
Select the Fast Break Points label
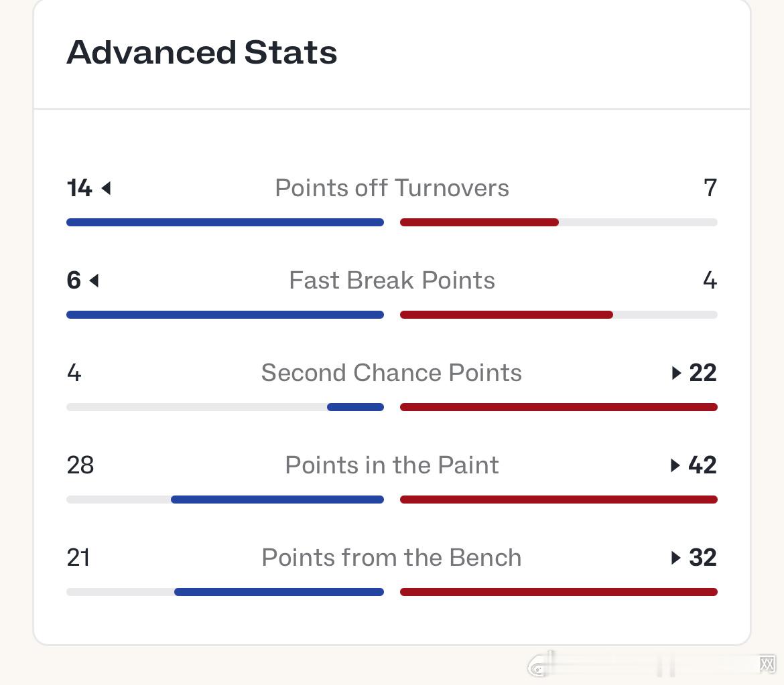tap(392, 281)
